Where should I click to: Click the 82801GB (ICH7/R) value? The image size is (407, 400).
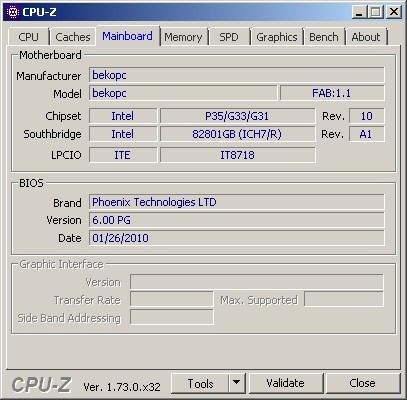237,134
